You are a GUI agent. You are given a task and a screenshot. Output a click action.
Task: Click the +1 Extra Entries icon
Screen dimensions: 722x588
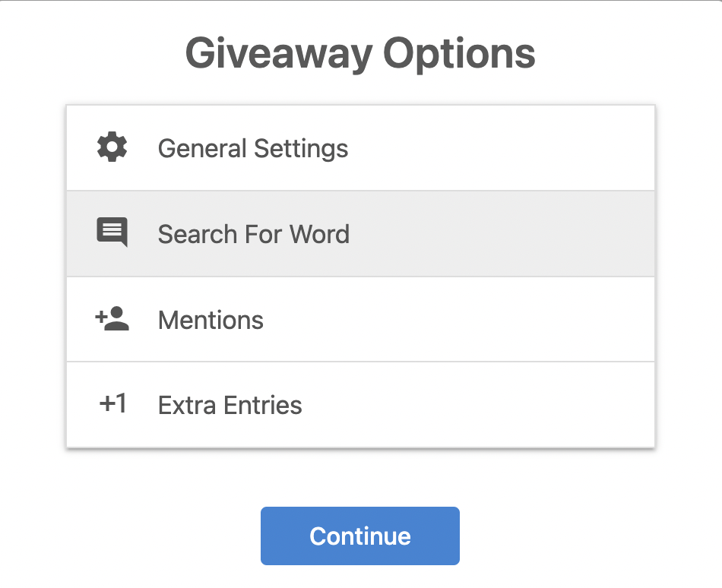click(112, 403)
